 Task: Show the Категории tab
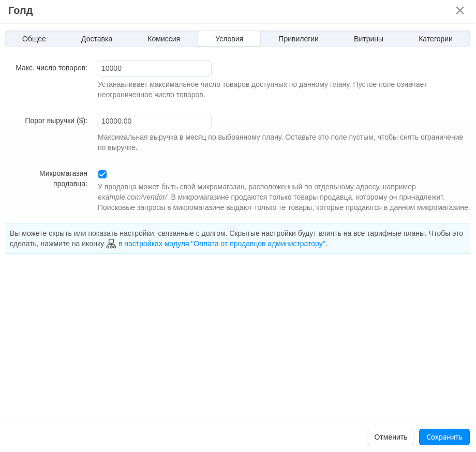pyautogui.click(x=435, y=39)
